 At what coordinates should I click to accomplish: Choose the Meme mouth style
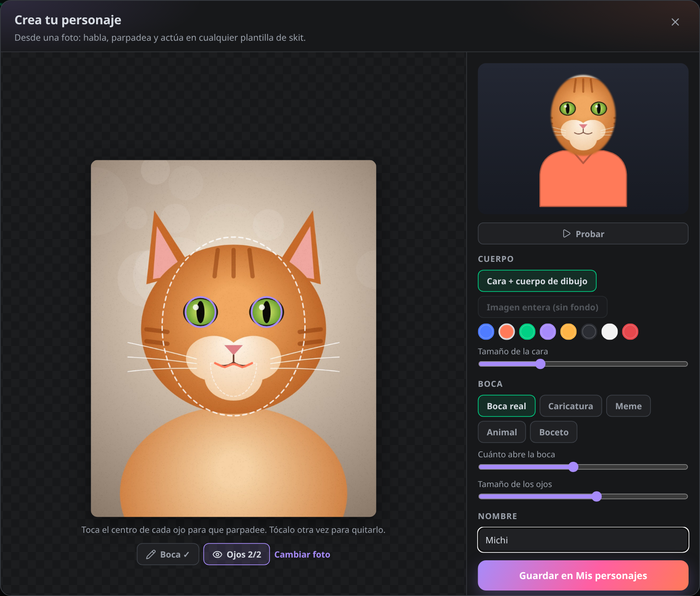[628, 406]
